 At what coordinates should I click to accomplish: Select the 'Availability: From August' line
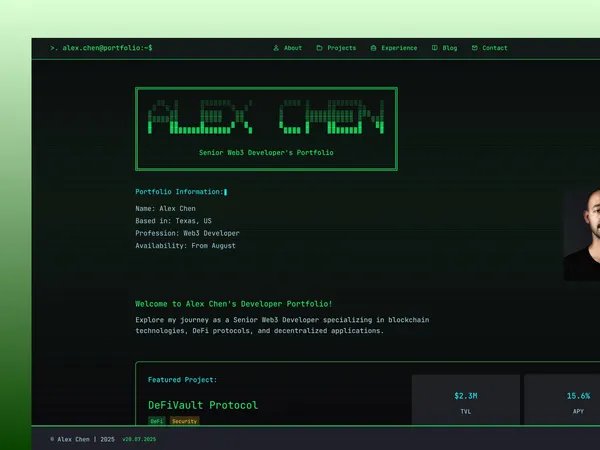[186, 246]
